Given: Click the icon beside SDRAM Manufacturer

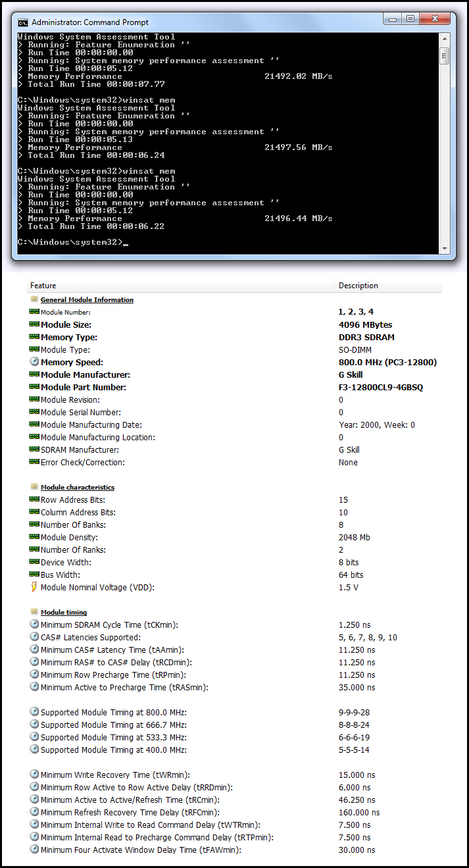Looking at the screenshot, I should (34, 449).
